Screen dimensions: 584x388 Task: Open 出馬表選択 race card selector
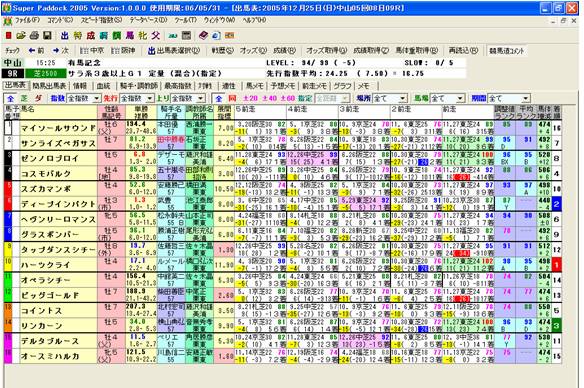174,50
